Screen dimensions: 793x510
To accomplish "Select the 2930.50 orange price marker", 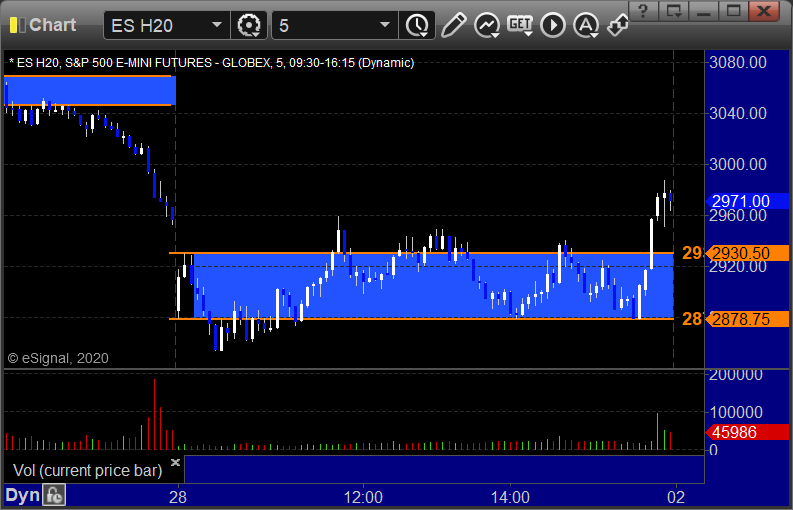I will [x=747, y=253].
